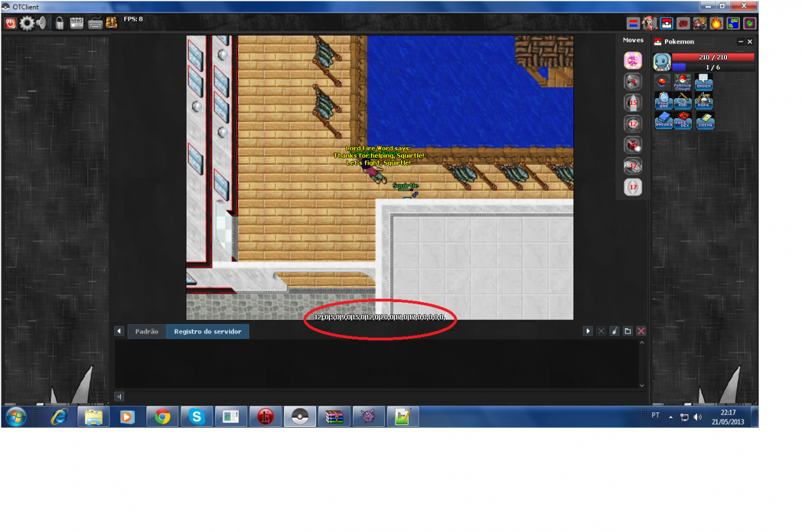This screenshot has width=802, height=532.
Task: Select the move with cooldown 9
Action: (633, 82)
